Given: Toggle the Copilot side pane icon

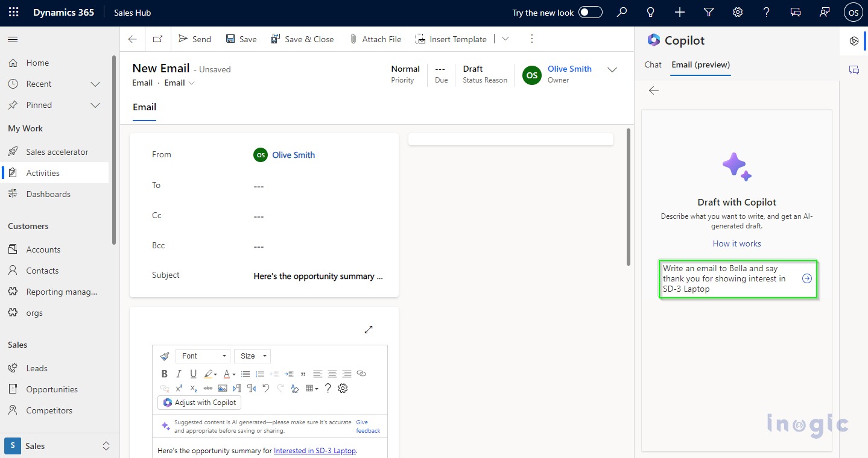Looking at the screenshot, I should [x=854, y=41].
